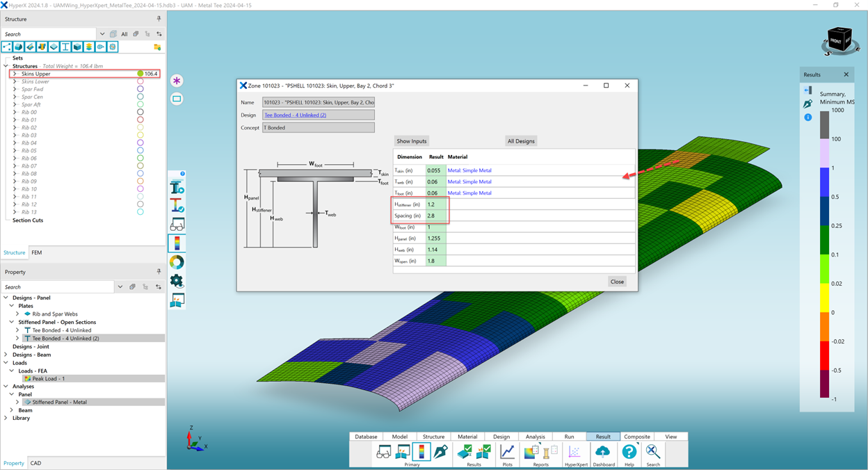Screen dimensions: 868x470
Task: Toggle the visibility circle for Rib 08
Action: point(140,174)
